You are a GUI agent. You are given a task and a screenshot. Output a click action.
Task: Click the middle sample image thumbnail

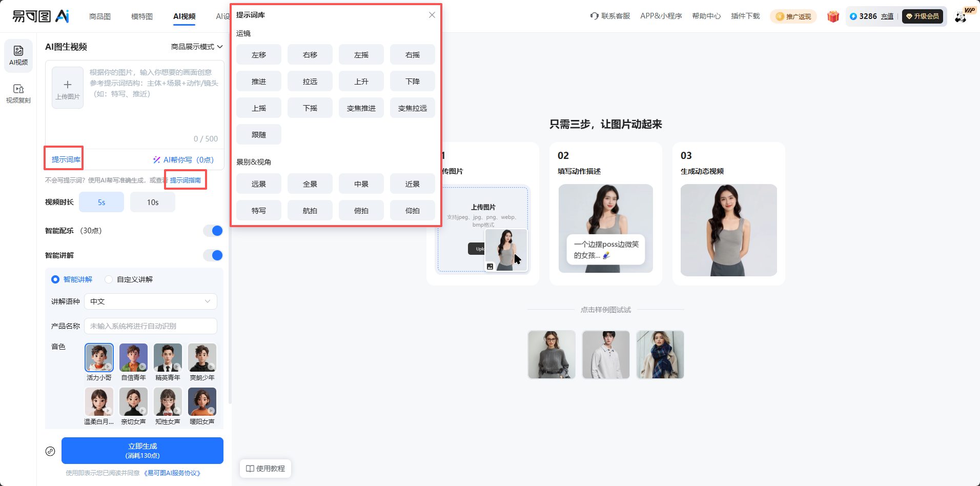605,355
